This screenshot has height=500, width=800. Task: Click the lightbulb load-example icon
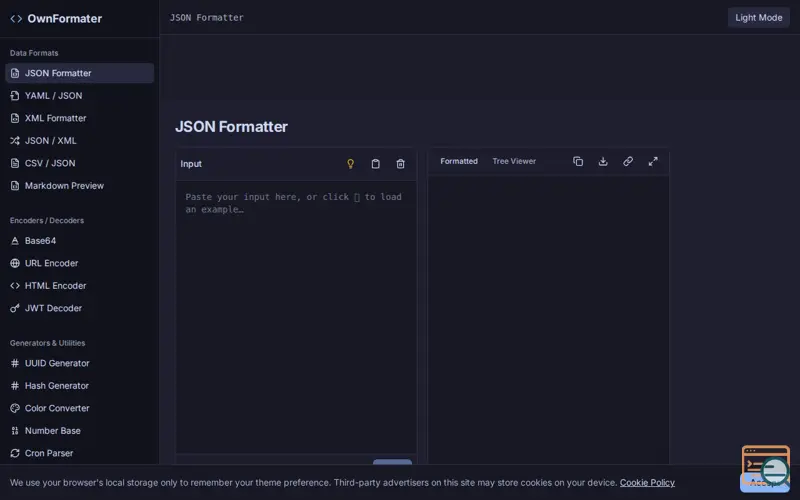[351, 164]
